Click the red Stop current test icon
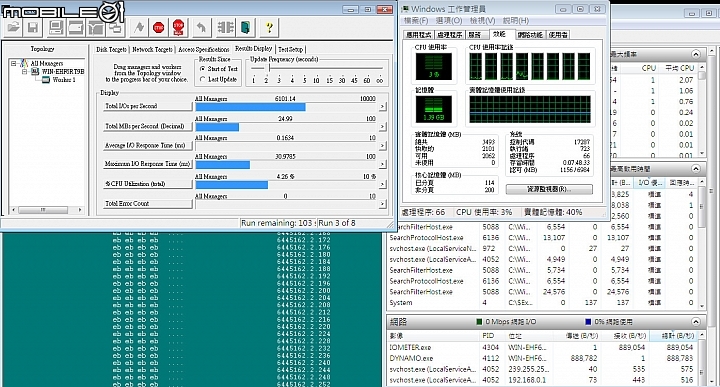This screenshot has width=720, height=387. coord(158,28)
